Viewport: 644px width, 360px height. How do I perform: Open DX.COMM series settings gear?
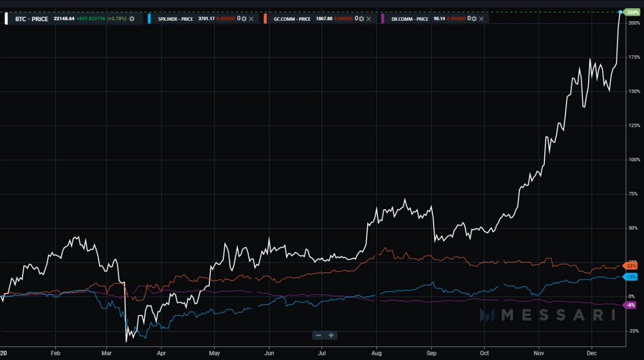(474, 19)
